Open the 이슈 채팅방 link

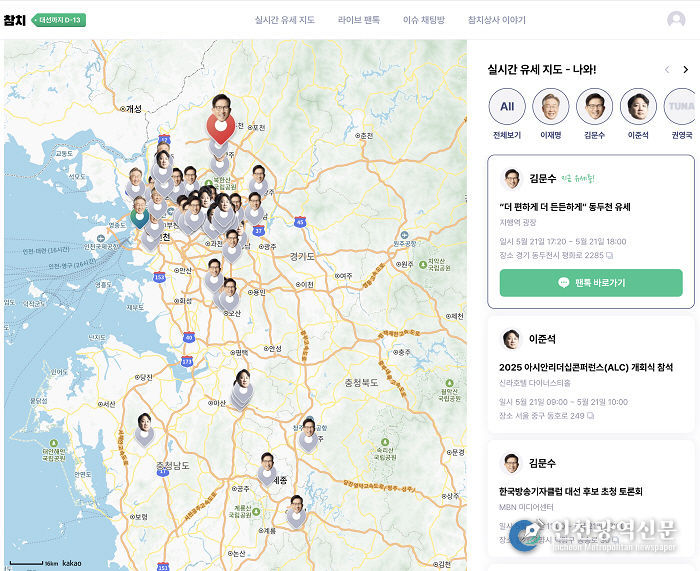coord(424,20)
